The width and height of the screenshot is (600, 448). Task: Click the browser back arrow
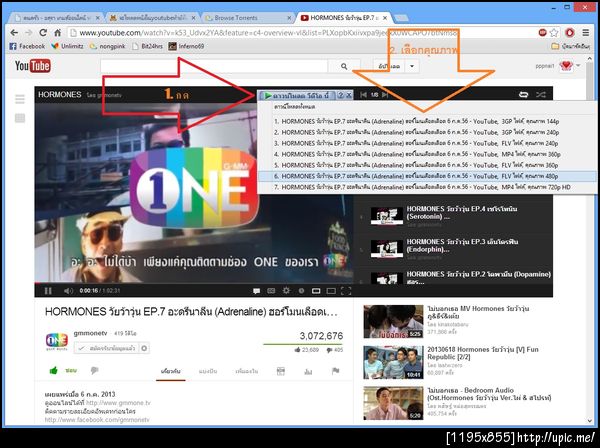pyautogui.click(x=14, y=33)
